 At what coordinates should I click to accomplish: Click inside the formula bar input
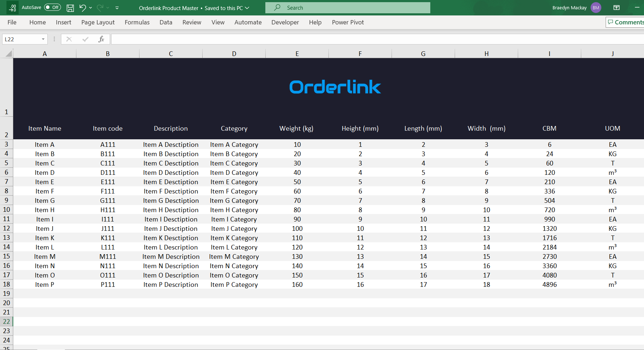(x=378, y=39)
